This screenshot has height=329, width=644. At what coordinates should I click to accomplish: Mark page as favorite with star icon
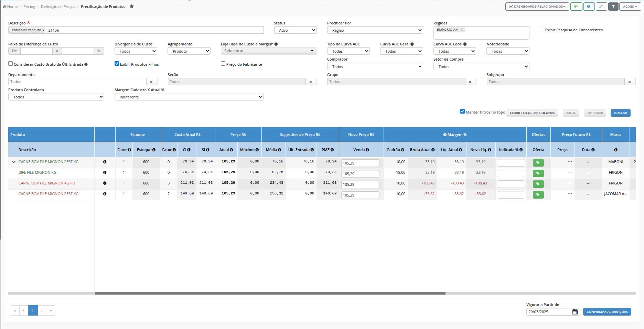tap(131, 7)
